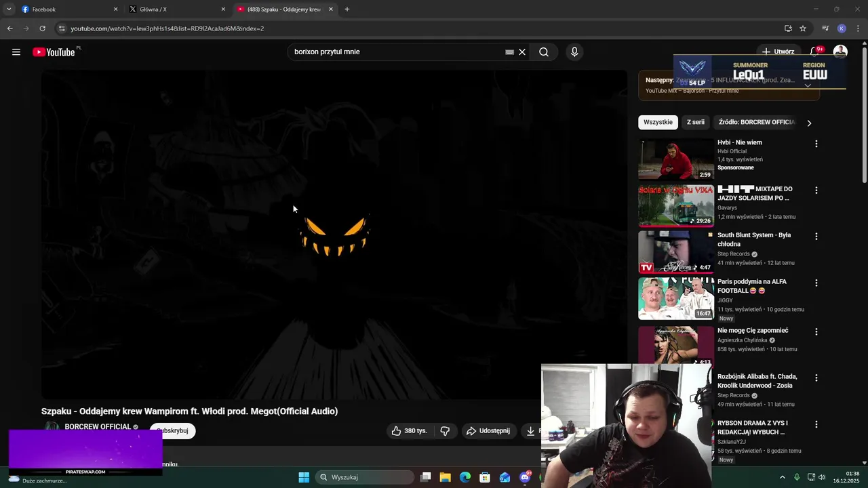Open options for South Blunt System video
The height and width of the screenshot is (488, 868).
[816, 237]
